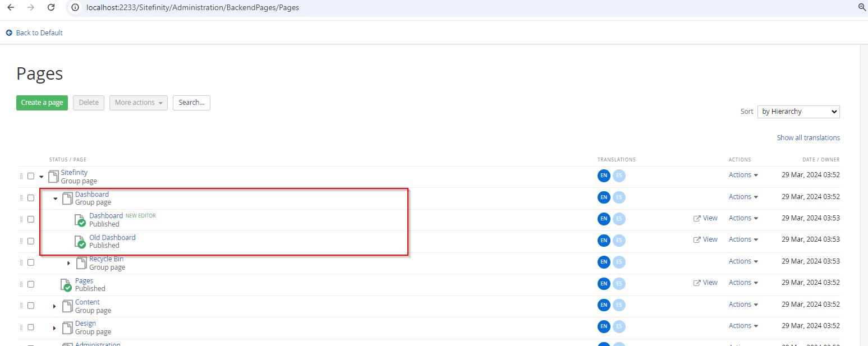Expand the Design group page node
This screenshot has height=346, width=868.
coord(55,327)
